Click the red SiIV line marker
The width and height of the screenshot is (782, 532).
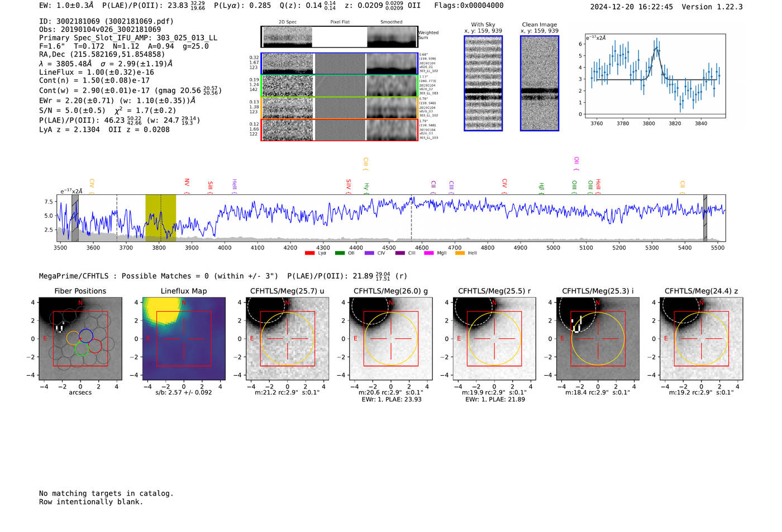[x=349, y=186]
